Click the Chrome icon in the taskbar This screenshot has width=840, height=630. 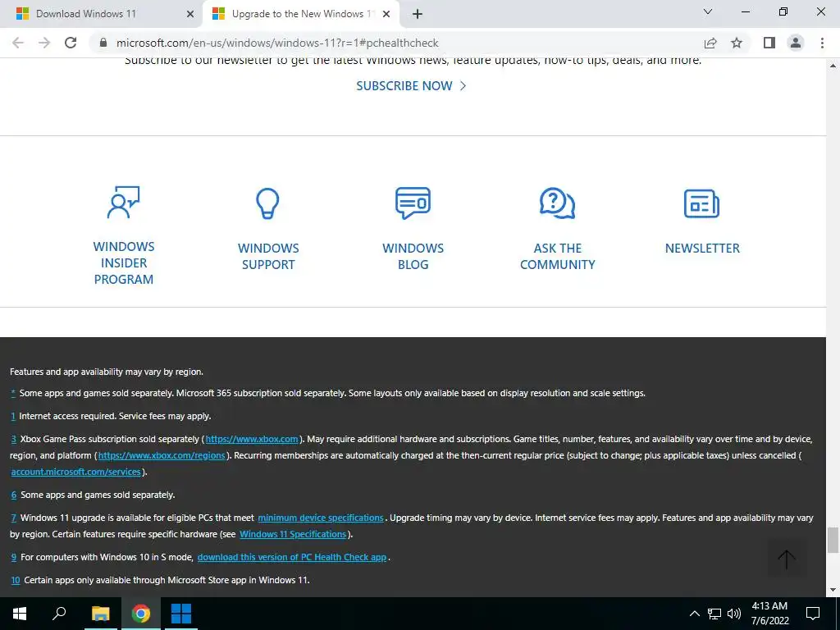tap(141, 614)
